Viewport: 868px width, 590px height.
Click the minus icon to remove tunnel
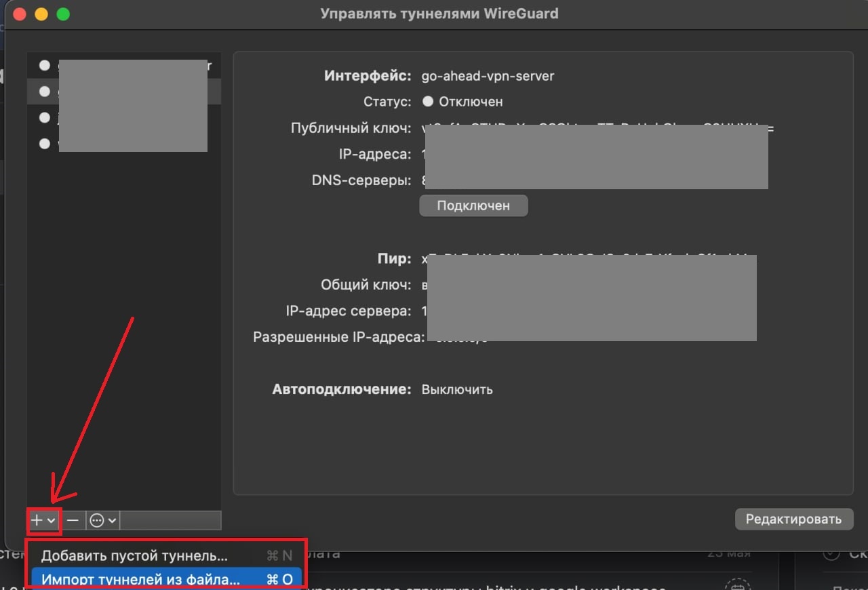click(x=73, y=520)
